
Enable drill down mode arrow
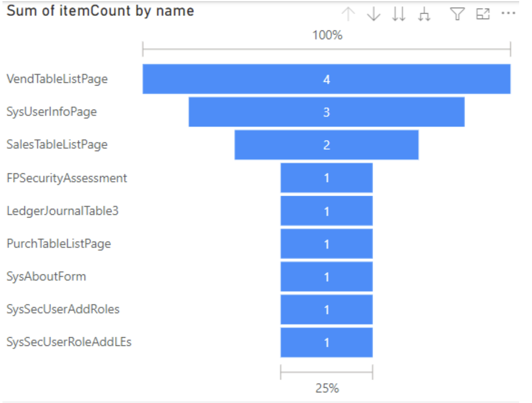pyautogui.click(x=374, y=14)
